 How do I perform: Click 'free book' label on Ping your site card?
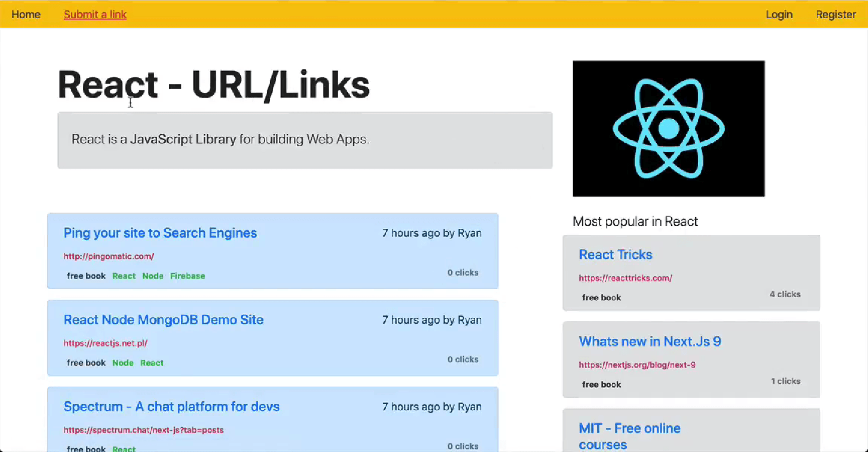coord(86,276)
